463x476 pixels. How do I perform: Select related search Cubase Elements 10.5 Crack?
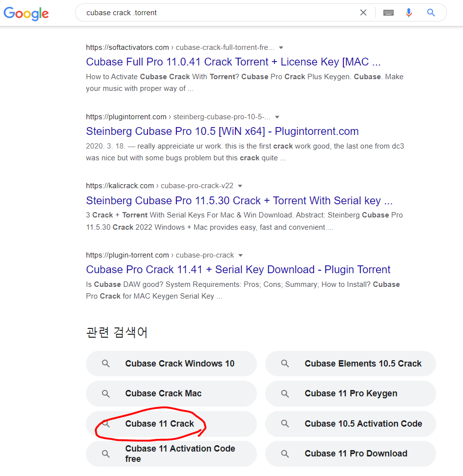click(x=351, y=364)
